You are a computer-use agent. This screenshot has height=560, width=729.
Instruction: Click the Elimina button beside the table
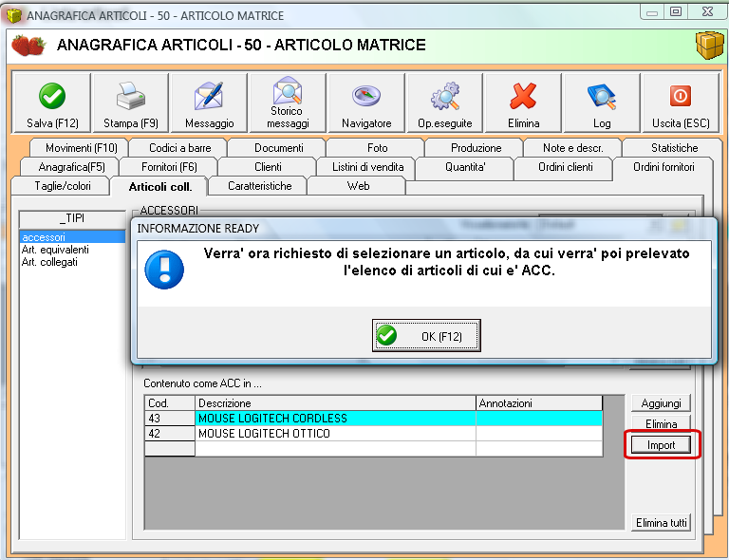click(x=661, y=424)
